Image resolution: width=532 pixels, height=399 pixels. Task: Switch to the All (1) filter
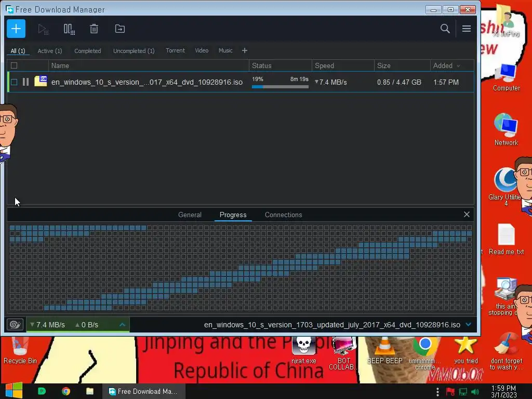click(18, 51)
